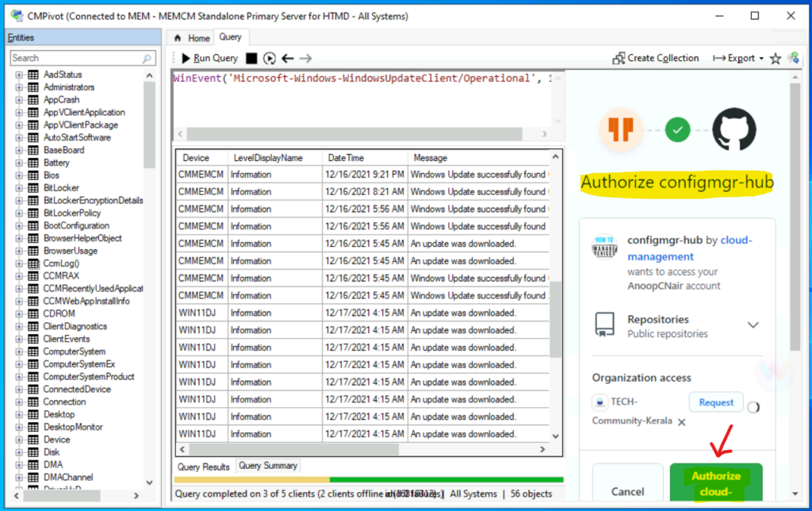Click the orange configmgr-hub app logo
This screenshot has width=812, height=511.
[x=621, y=129]
